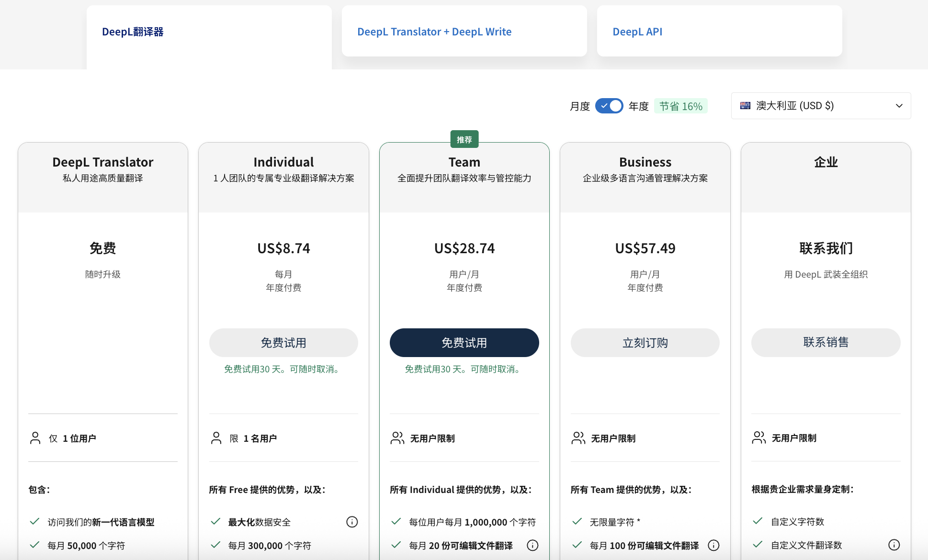The height and width of the screenshot is (560, 928).
Task: Click checkmark beside 自定义字符数
Action: 758,521
